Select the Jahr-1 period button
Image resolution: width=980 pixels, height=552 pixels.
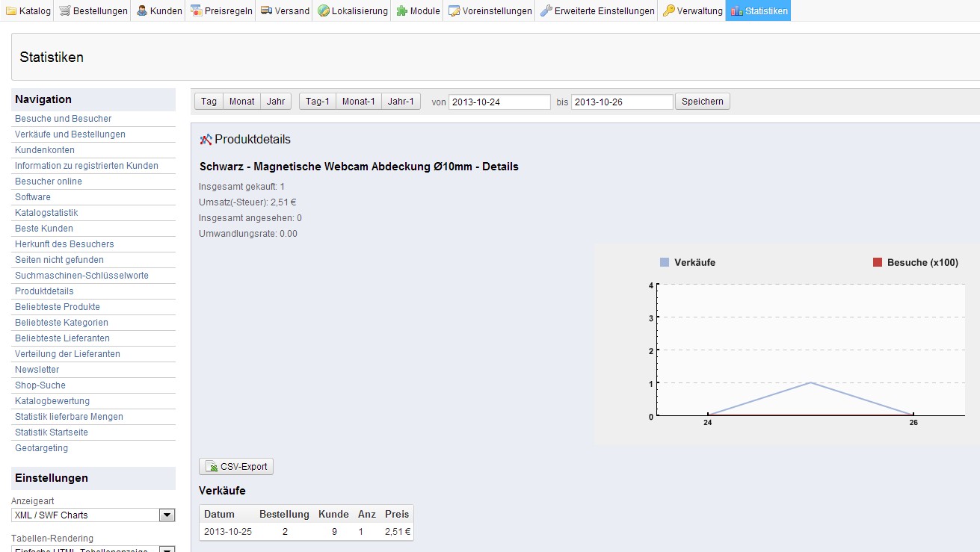click(401, 102)
